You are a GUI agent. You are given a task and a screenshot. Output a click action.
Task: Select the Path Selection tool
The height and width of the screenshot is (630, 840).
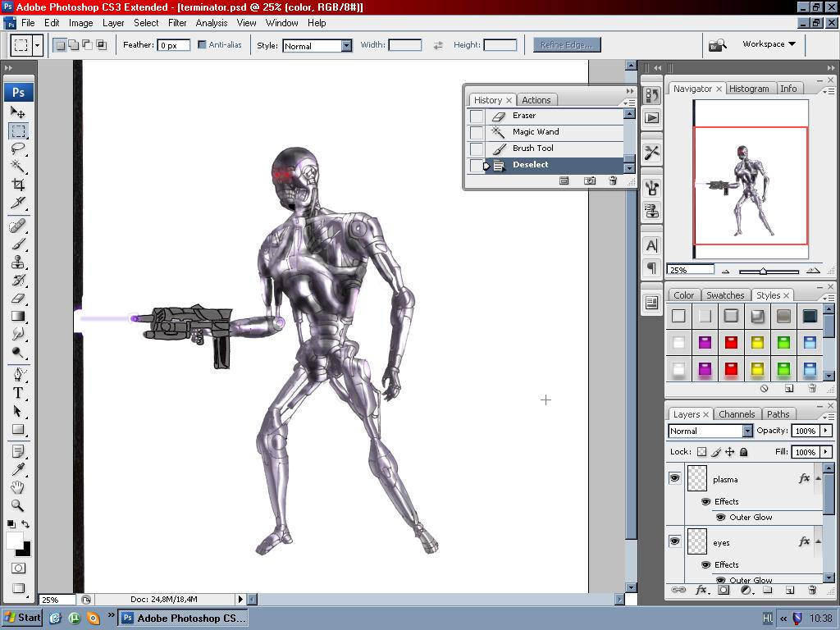coord(18,411)
